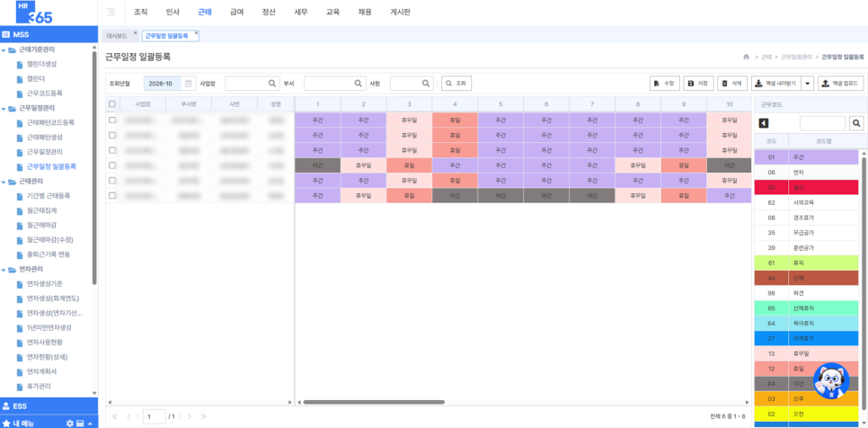The height and width of the screenshot is (428, 868).
Task: Click the 사업장 search magnifier icon
Action: pos(271,84)
